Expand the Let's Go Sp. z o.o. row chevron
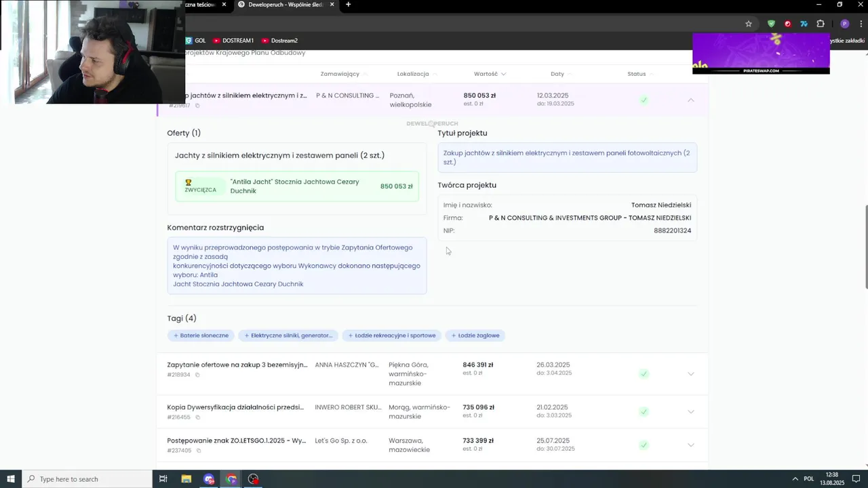 [x=691, y=445]
